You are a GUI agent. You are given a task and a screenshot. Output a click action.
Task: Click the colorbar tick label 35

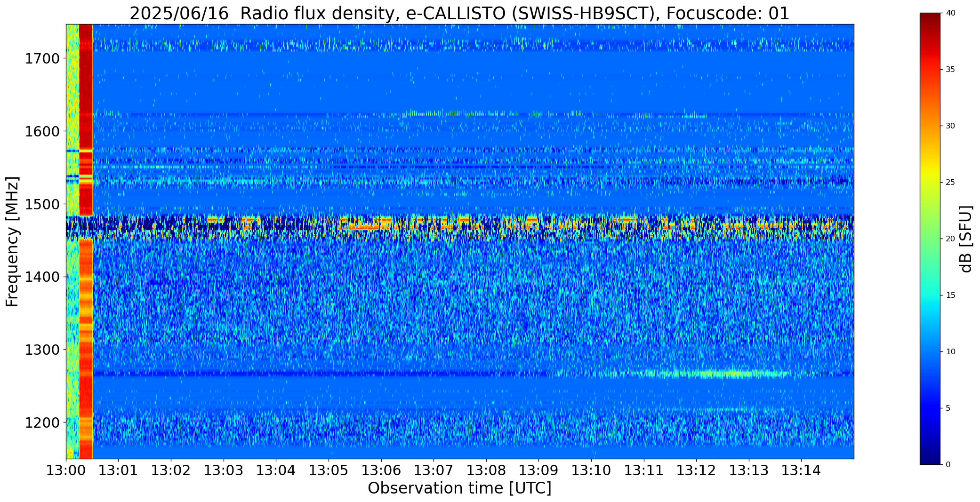tap(950, 70)
